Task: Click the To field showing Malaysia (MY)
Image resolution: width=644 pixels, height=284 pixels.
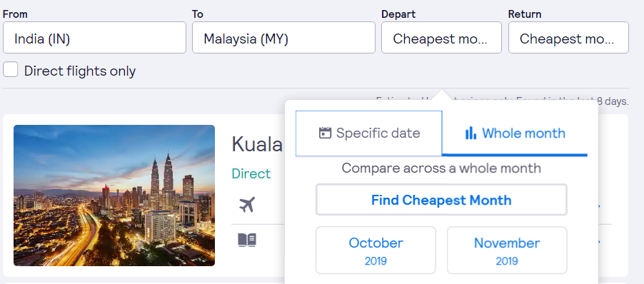Action: click(x=283, y=38)
